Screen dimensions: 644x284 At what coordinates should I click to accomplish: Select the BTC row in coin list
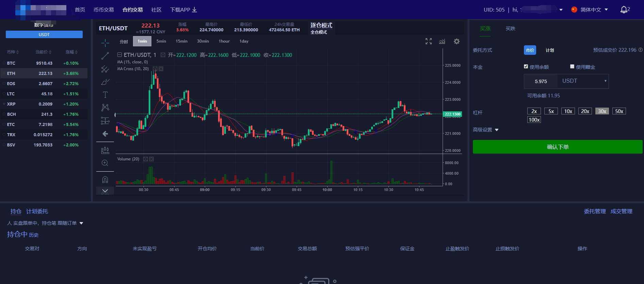[x=44, y=63]
